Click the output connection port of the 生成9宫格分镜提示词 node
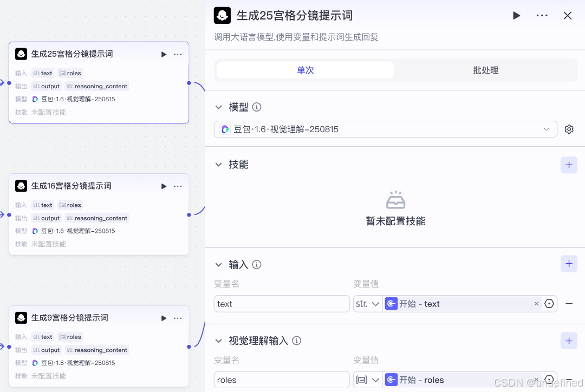The width and height of the screenshot is (585, 392). coord(189,347)
